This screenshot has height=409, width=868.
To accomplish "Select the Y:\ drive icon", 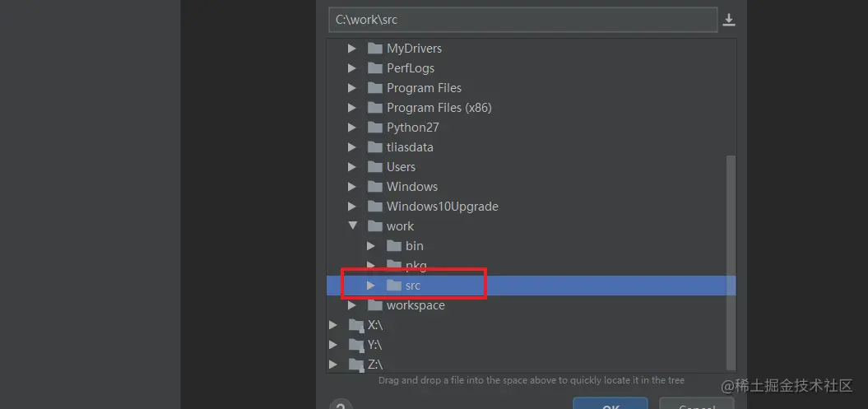I will tap(356, 346).
